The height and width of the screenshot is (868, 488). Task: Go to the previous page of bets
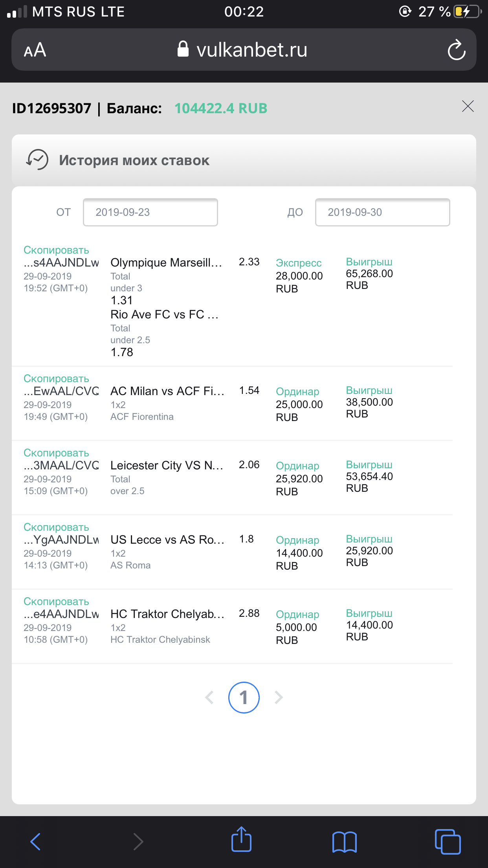tap(209, 697)
